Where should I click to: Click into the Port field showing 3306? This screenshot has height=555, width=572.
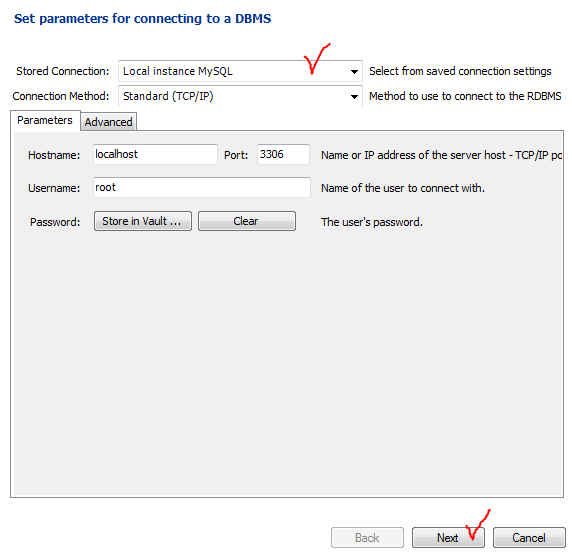tap(283, 154)
